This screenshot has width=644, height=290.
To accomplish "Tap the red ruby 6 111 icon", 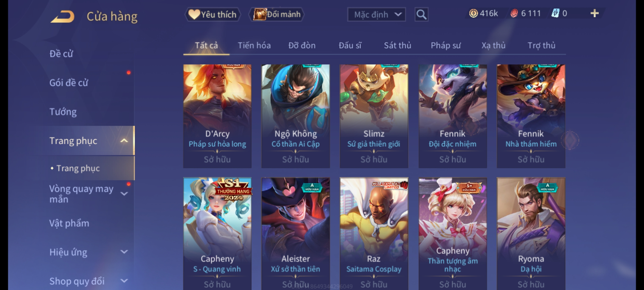I will (514, 13).
